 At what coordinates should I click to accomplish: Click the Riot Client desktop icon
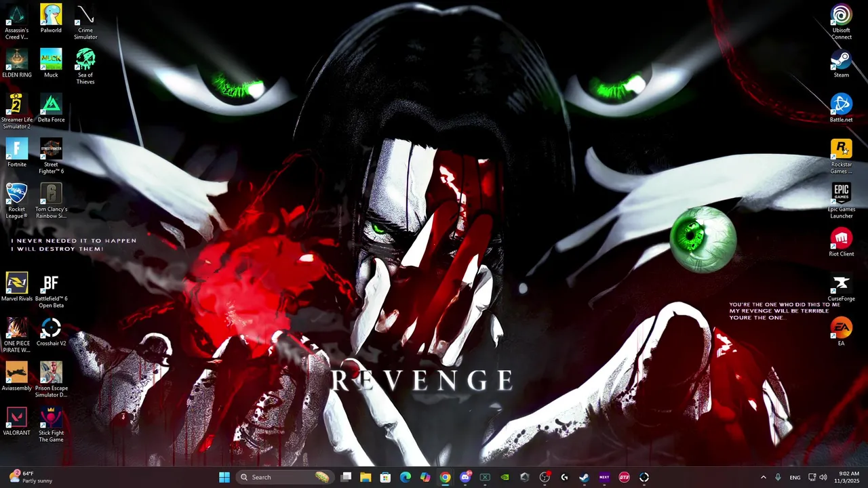coord(841,242)
